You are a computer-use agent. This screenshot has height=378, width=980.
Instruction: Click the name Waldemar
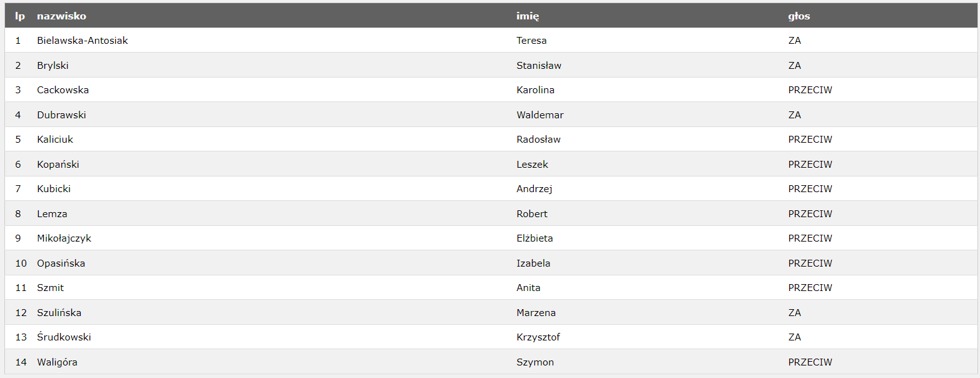pyautogui.click(x=540, y=115)
